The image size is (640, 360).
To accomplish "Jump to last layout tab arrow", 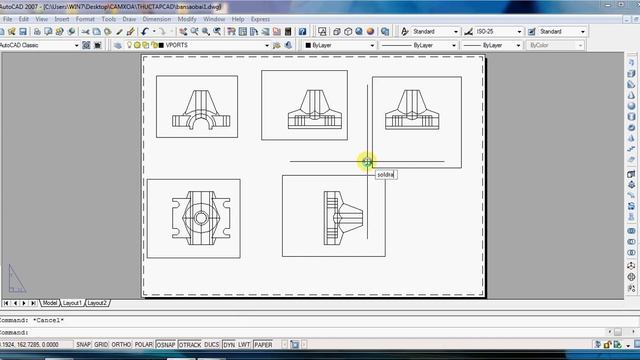I will tap(33, 303).
